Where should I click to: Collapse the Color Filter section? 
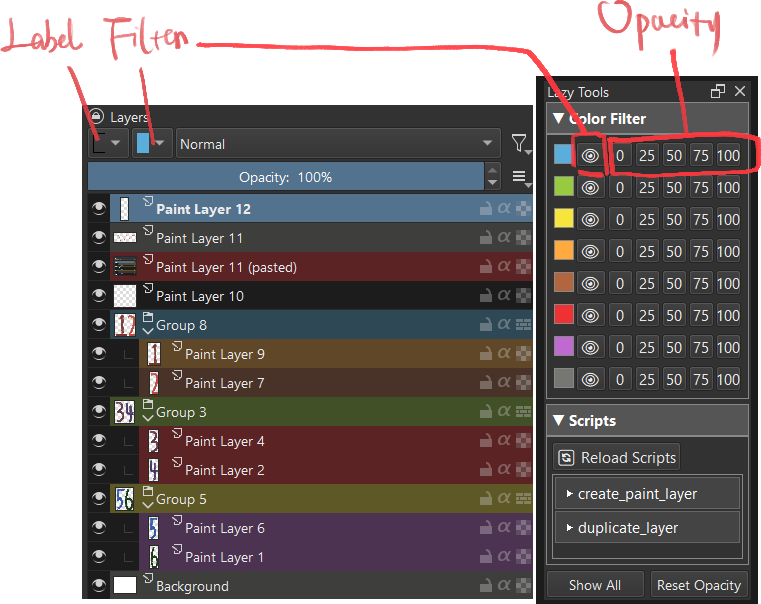559,118
